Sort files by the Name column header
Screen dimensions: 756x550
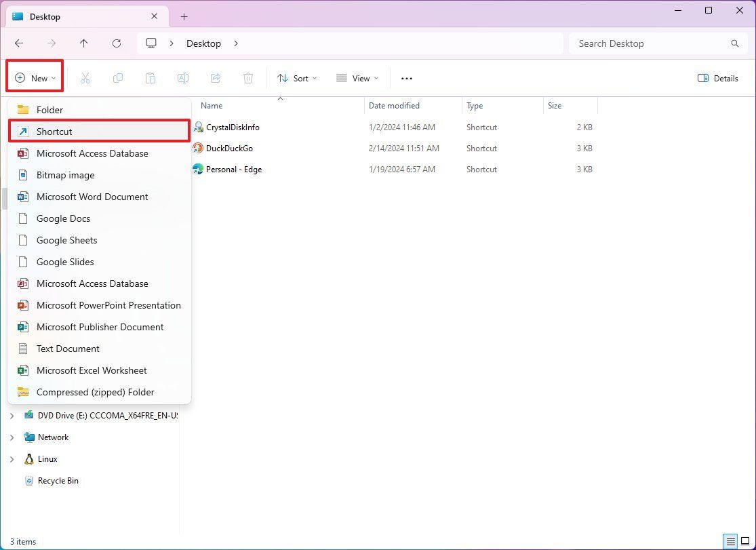[x=211, y=105]
